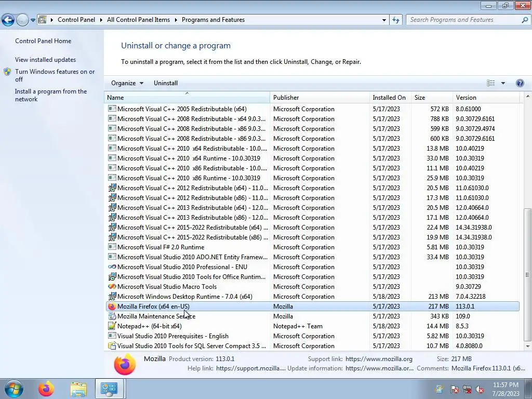Click Visual Studio 2010 Professional infinity icon
This screenshot has height=399, width=532.
(112, 267)
